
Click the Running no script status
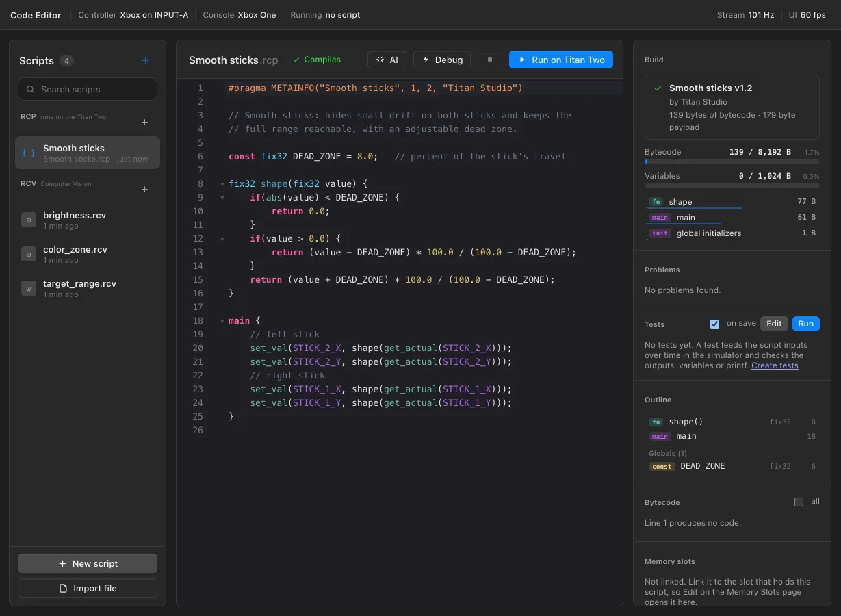click(x=325, y=15)
